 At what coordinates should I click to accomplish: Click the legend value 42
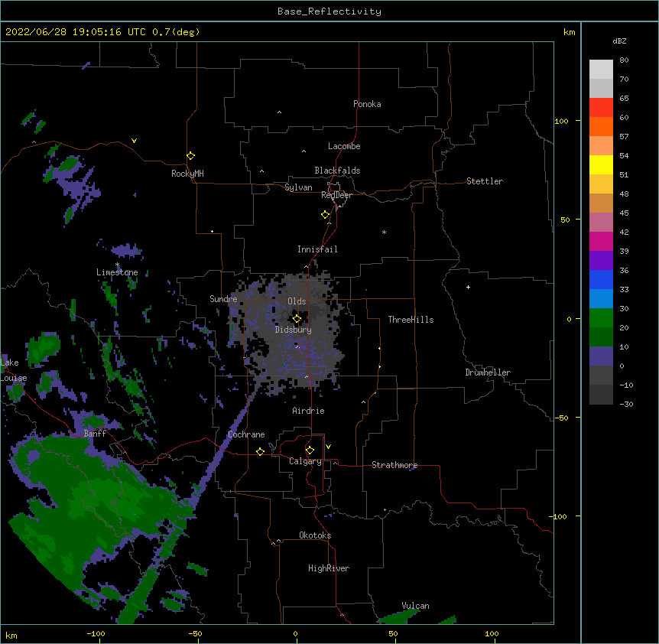(624, 232)
